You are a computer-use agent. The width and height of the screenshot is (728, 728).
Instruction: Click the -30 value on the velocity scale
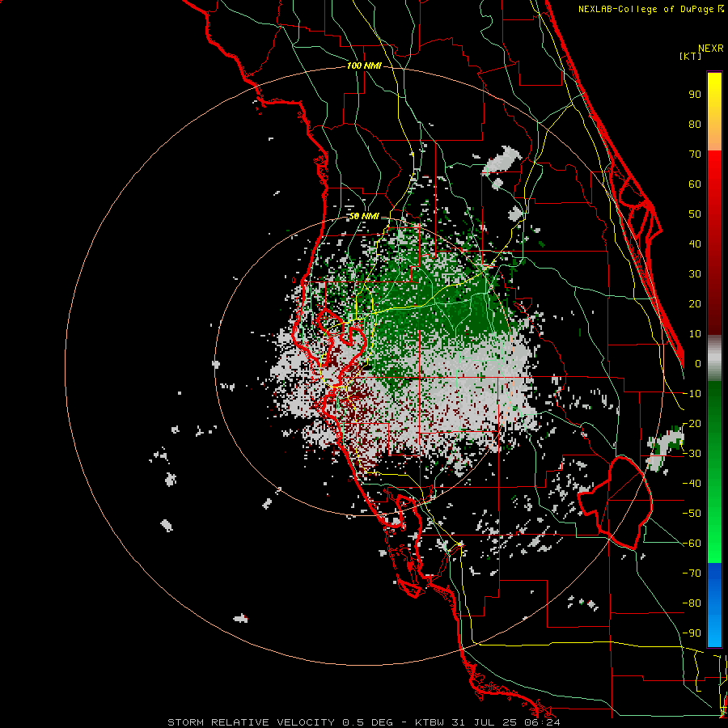pyautogui.click(x=692, y=454)
